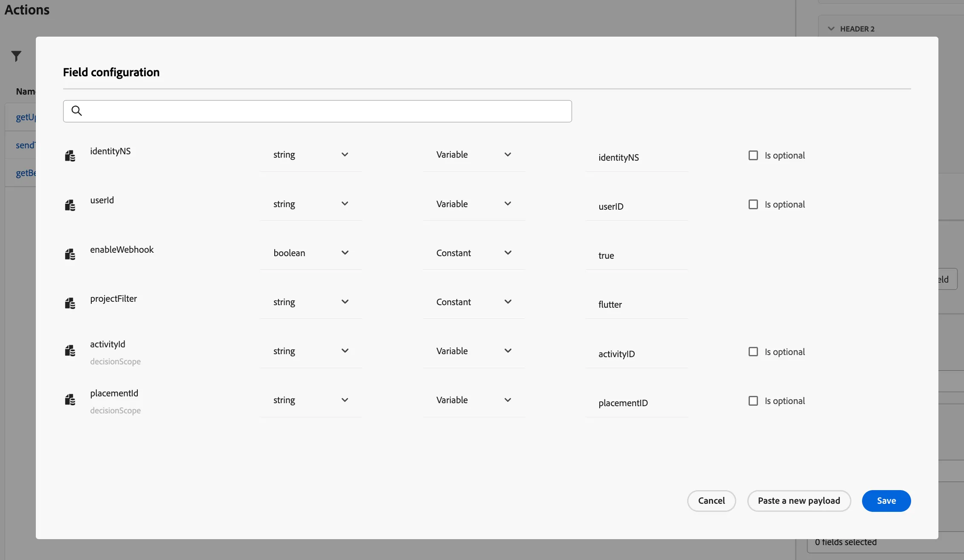Click the field search box
964x560 pixels.
pos(317,111)
